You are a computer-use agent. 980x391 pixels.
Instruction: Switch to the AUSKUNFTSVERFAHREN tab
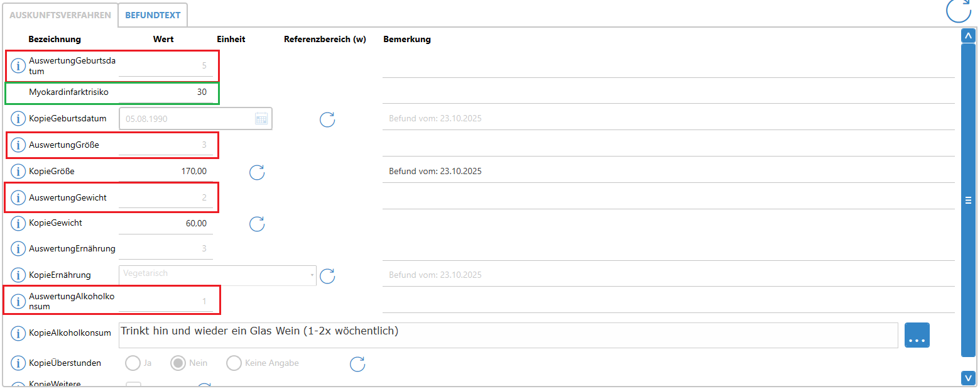60,15
